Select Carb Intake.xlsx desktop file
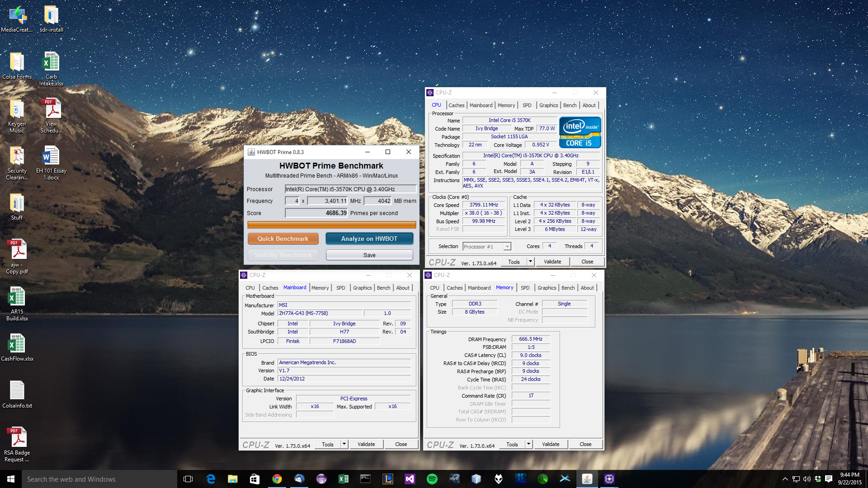 51,69
